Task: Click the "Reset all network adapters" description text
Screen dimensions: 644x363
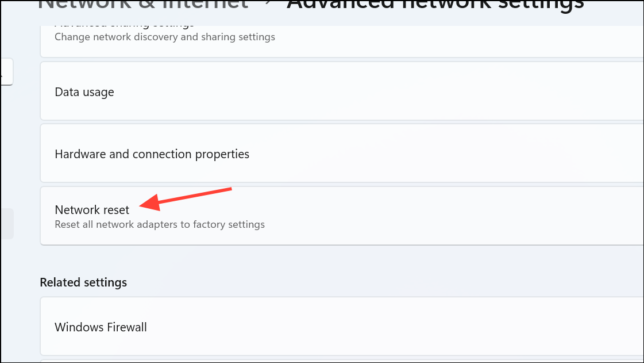Action: (159, 224)
